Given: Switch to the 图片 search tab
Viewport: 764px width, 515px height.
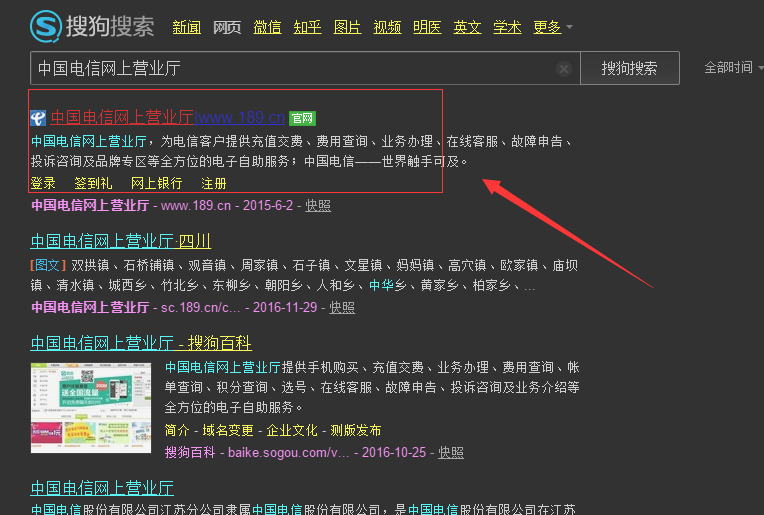Looking at the screenshot, I should coord(347,27).
